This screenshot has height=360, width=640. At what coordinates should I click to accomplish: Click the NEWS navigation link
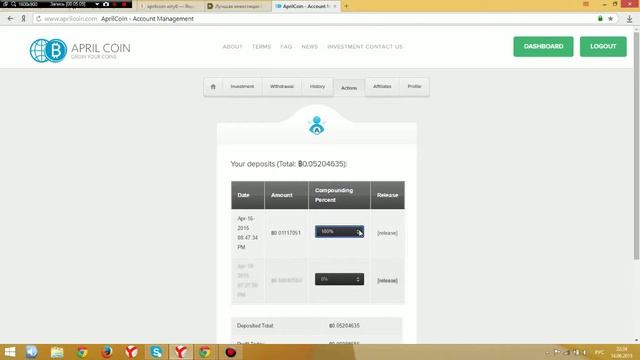[309, 47]
